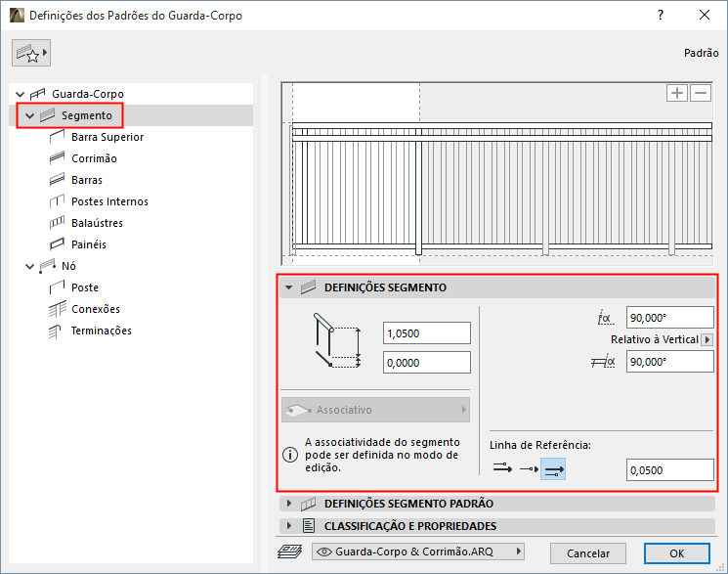Image resolution: width=728 pixels, height=574 pixels.
Task: Select first reference line option
Action: (x=502, y=468)
